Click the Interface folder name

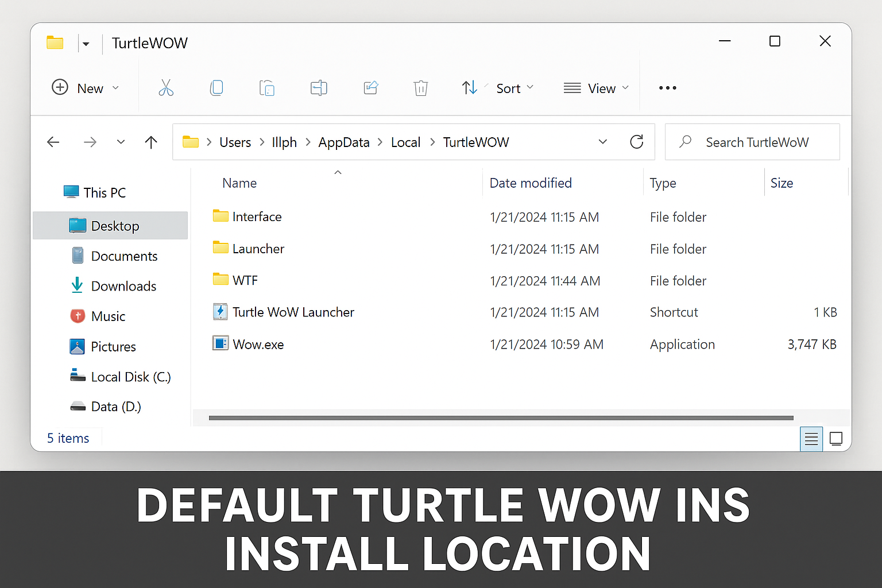257,216
